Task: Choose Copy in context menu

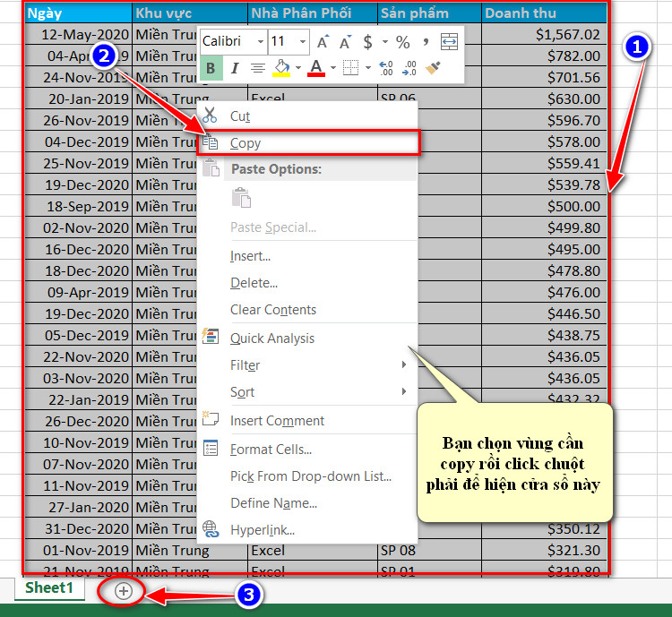Action: coord(307,143)
